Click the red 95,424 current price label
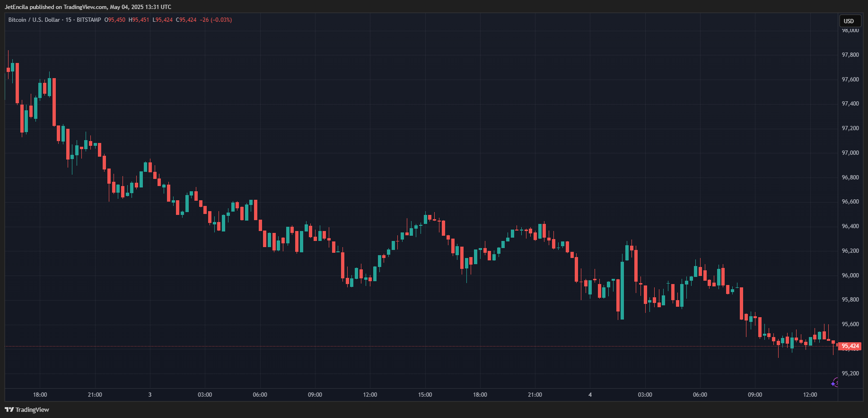The width and height of the screenshot is (868, 418). tap(850, 346)
